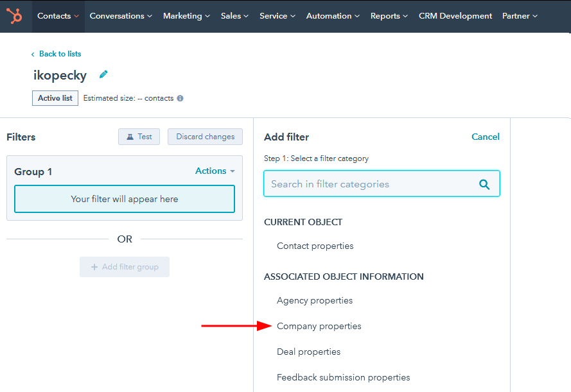
Task: Expand the Actions dropdown for Group 1
Action: pos(215,171)
